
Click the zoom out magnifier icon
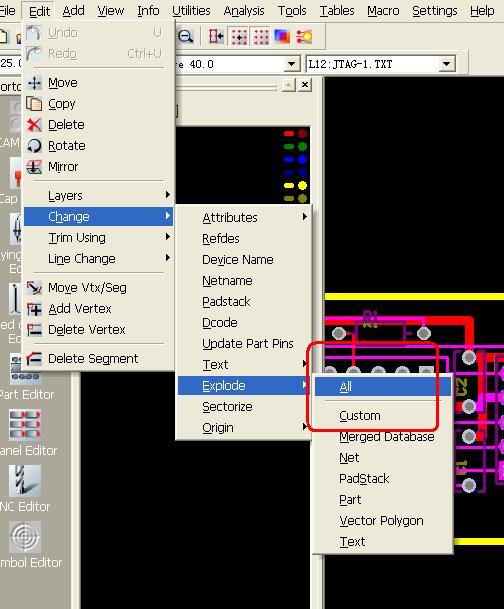pos(186,37)
